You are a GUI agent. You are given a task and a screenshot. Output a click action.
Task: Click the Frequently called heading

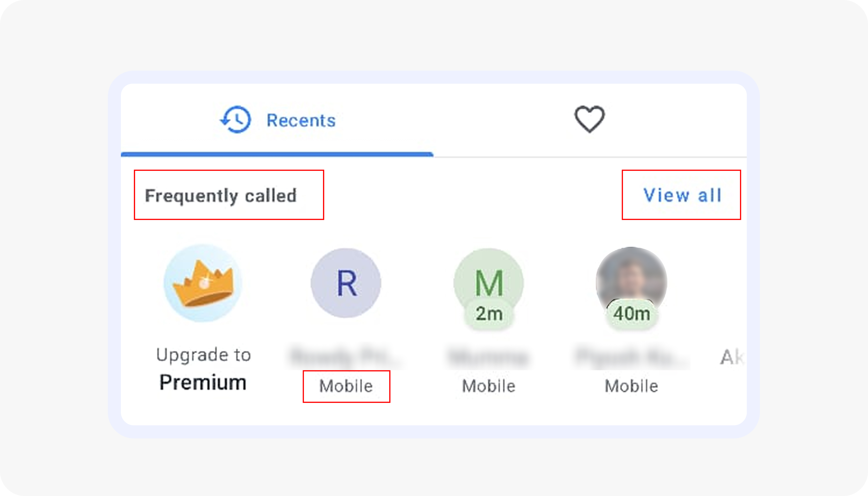(x=221, y=196)
